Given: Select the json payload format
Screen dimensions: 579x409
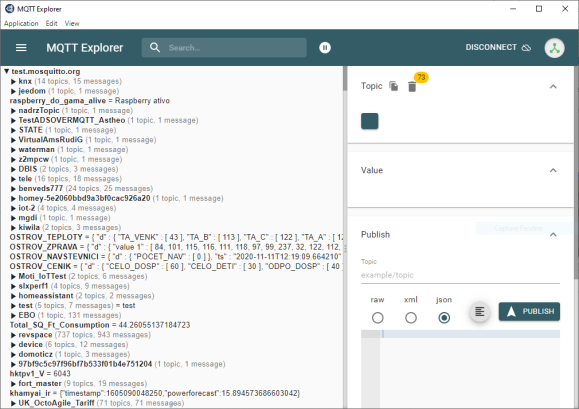Looking at the screenshot, I should 444,318.
